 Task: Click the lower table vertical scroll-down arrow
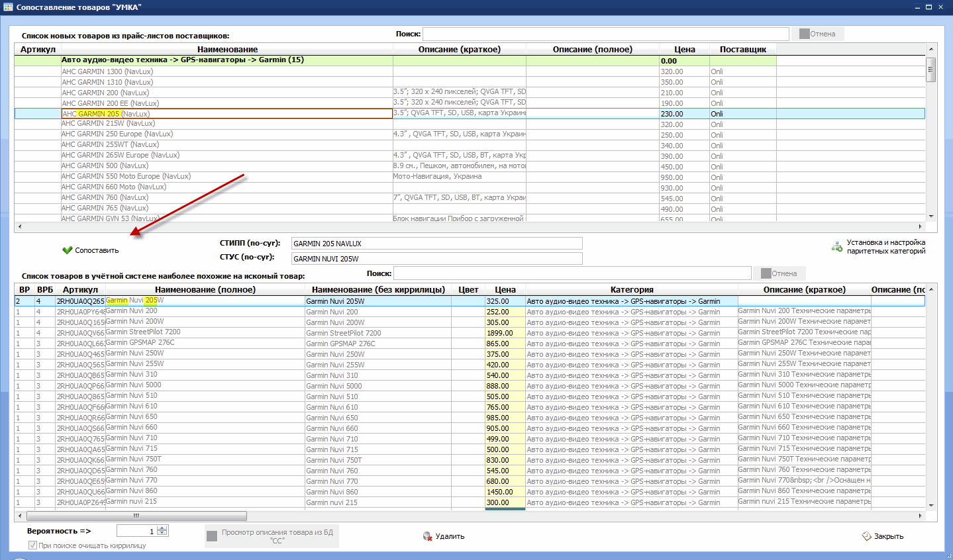click(931, 505)
